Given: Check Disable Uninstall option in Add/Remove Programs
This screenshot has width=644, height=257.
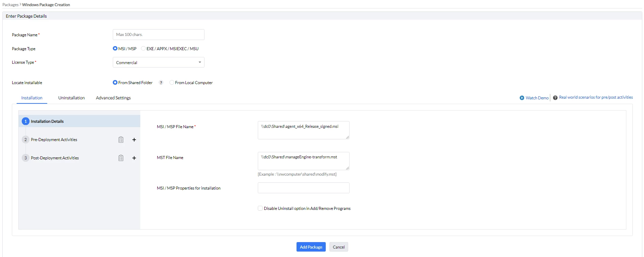Looking at the screenshot, I should point(260,208).
